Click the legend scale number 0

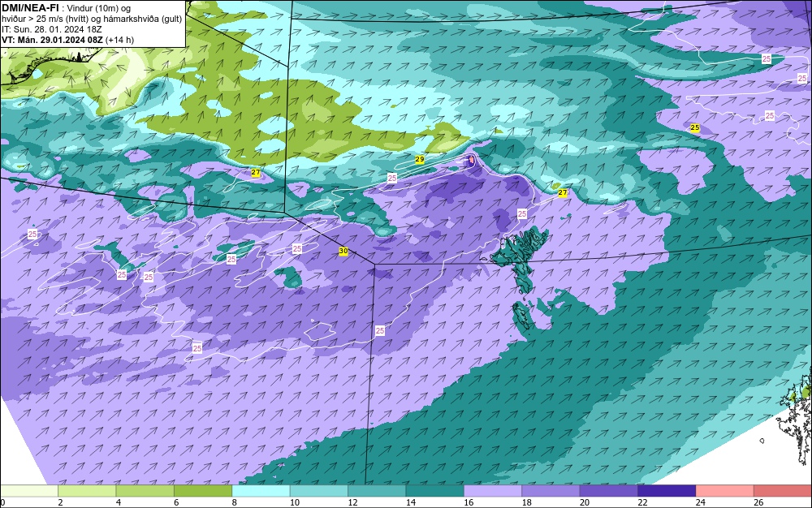coord(2,502)
